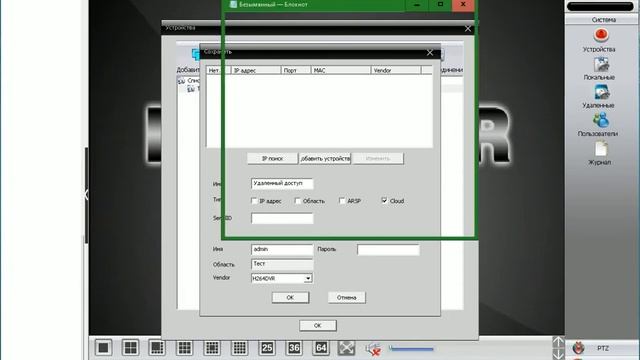Click the Область field containing Тест
The width and height of the screenshot is (640, 360).
282,264
